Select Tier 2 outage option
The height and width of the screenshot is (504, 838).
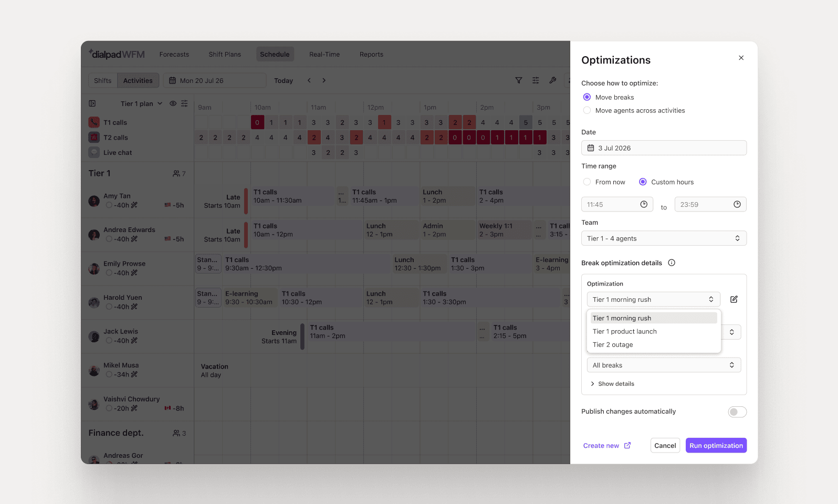pos(654,344)
